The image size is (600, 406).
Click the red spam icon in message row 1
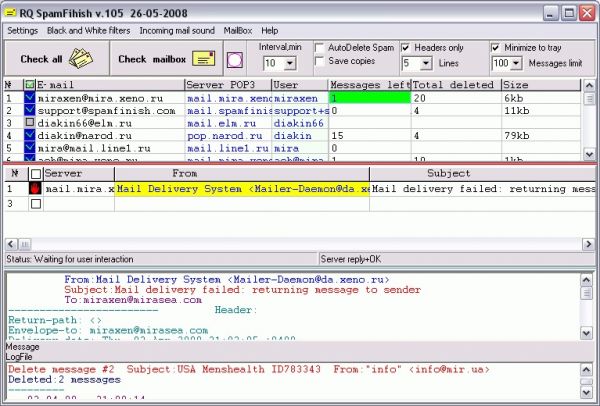point(35,188)
